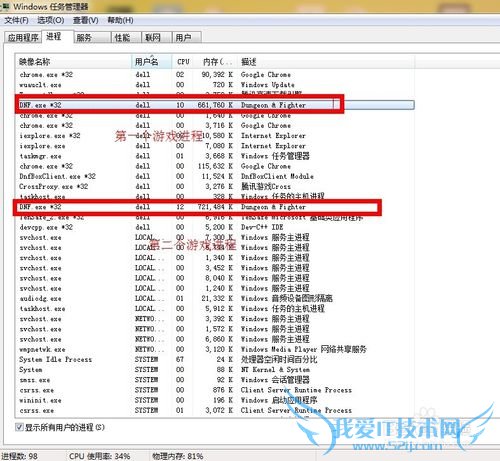Switch to the 应用程序 tab
The height and width of the screenshot is (461, 500).
coord(23,38)
